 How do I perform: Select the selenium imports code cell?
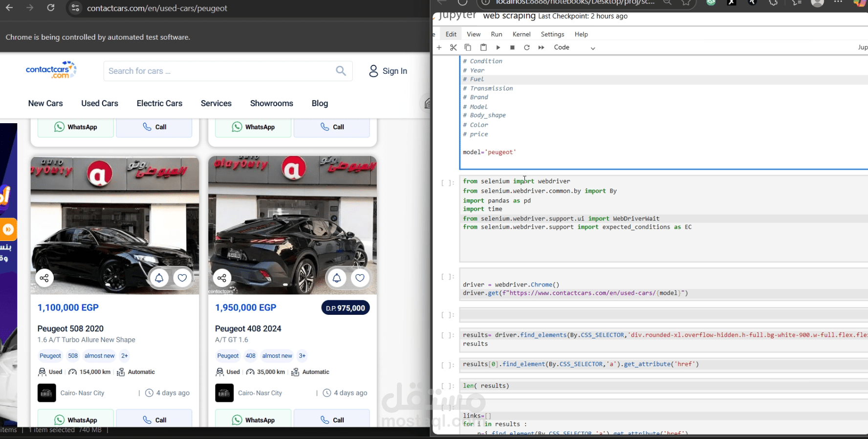[664, 219]
